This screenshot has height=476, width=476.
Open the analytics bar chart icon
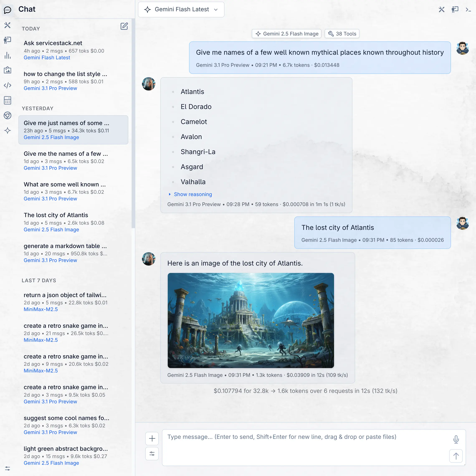pos(8,56)
